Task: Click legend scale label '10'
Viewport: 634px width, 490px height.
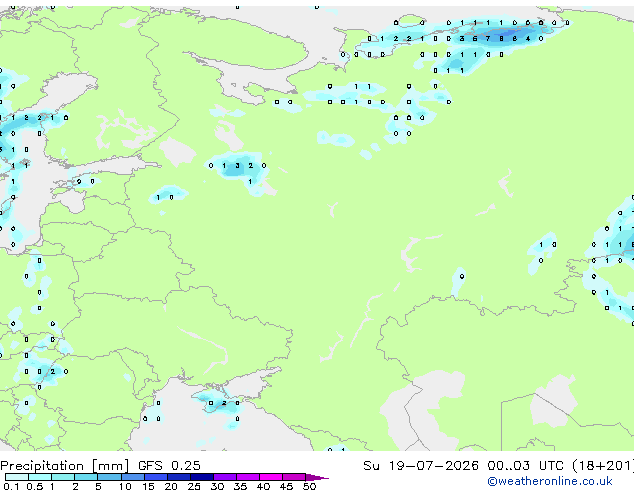Action: 125,486
